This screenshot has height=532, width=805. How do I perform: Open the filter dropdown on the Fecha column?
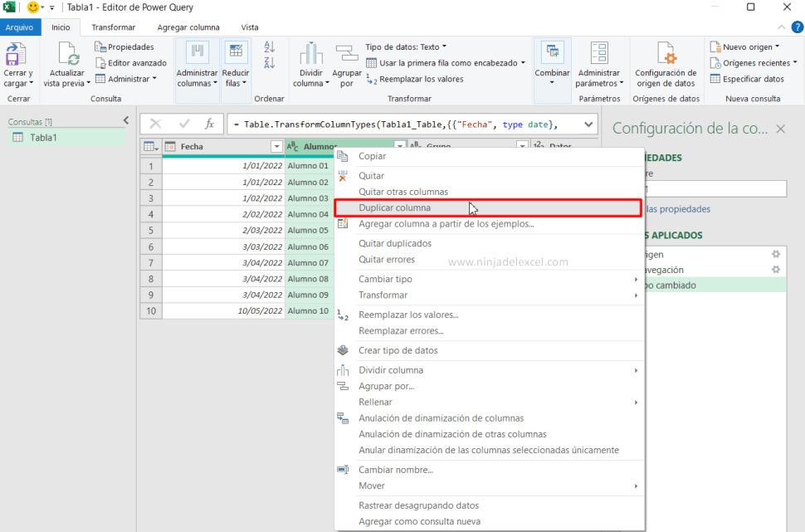pyautogui.click(x=275, y=146)
